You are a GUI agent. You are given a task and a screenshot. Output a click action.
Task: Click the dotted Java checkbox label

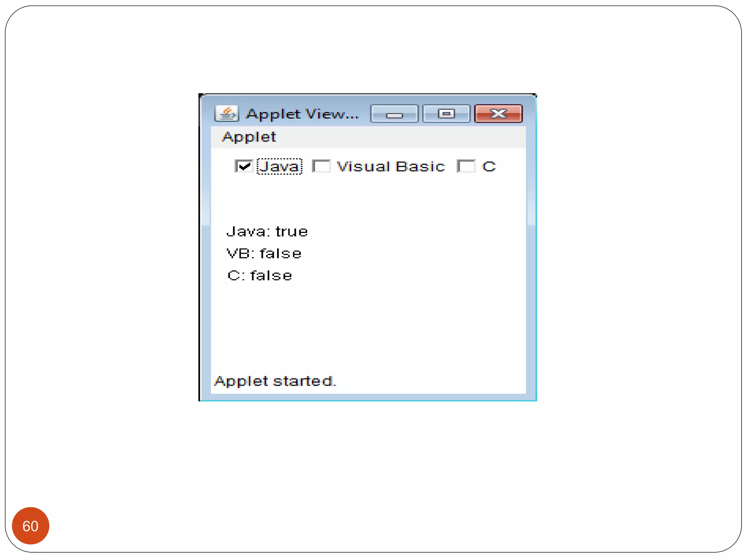tap(279, 167)
